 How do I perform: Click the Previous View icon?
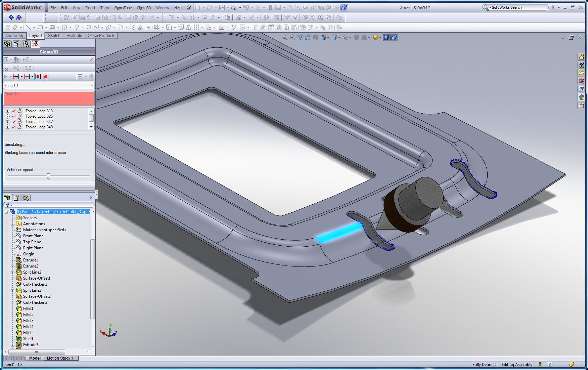coord(300,38)
